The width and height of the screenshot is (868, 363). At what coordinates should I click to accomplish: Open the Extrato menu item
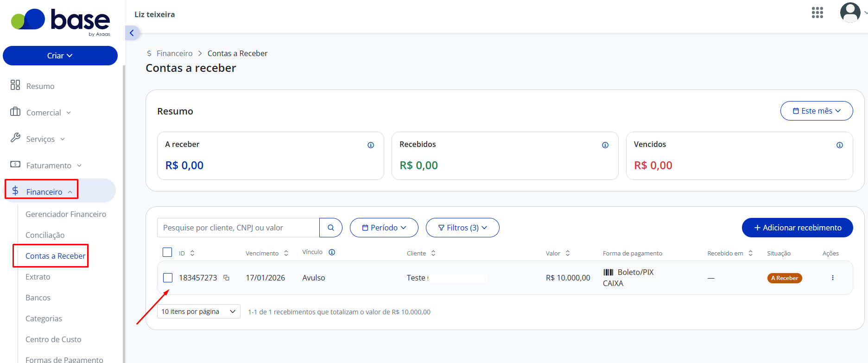coord(38,277)
